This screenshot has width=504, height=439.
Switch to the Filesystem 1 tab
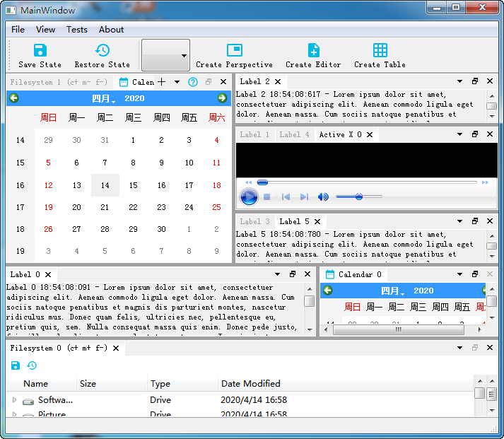tap(59, 82)
